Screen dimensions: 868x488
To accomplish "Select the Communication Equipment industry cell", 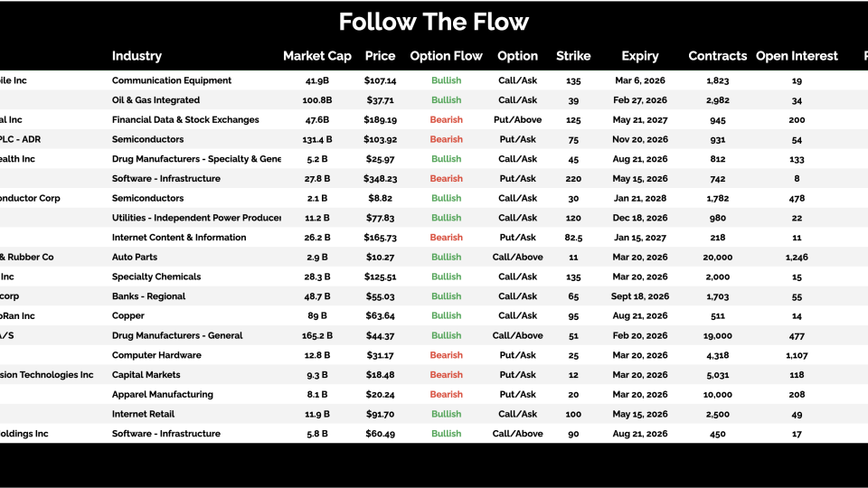I will coord(172,80).
